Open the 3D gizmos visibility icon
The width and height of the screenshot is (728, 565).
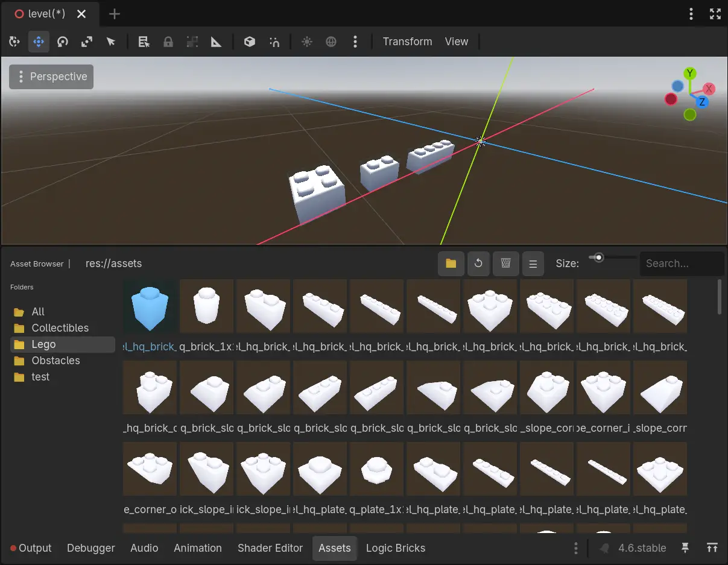[249, 42]
